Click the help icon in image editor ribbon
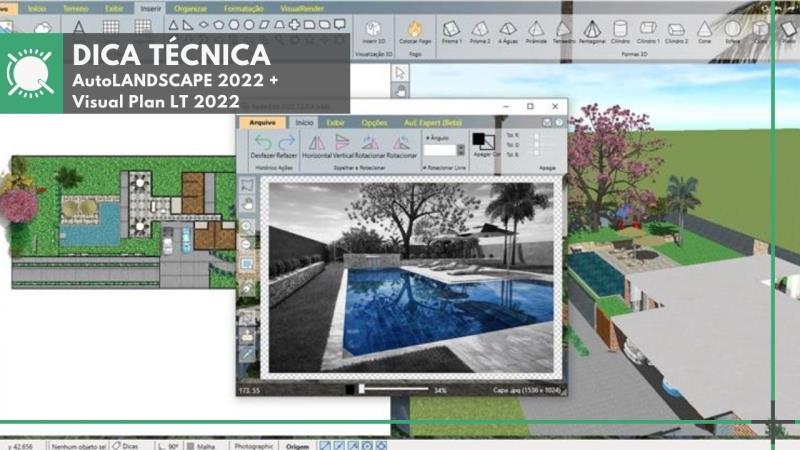This screenshot has width=800, height=450. point(559,122)
